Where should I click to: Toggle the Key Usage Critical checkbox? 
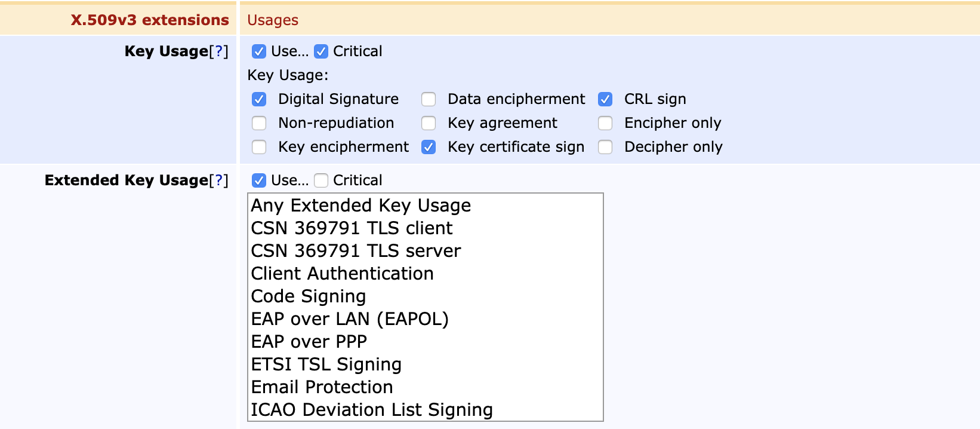[x=321, y=51]
